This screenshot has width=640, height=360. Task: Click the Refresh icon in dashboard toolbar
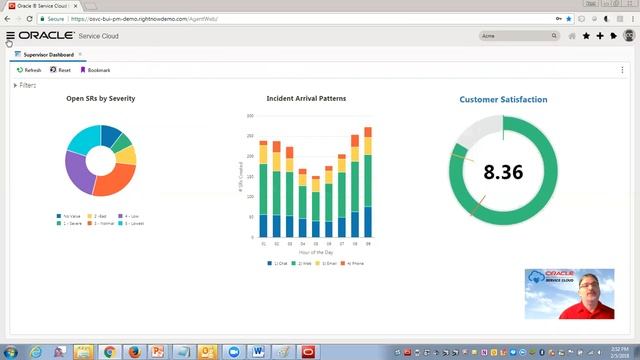(20, 70)
